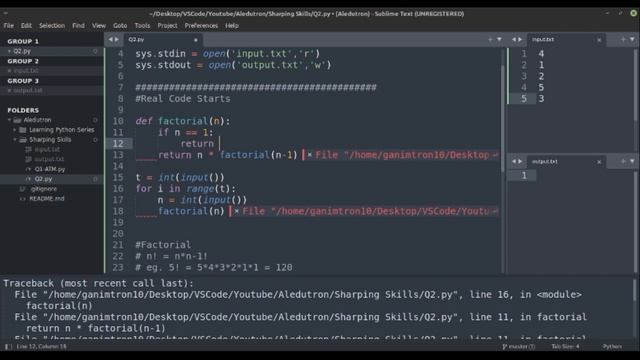
Task: Collapse the Sharping Skills folder
Action: [x=15, y=140]
